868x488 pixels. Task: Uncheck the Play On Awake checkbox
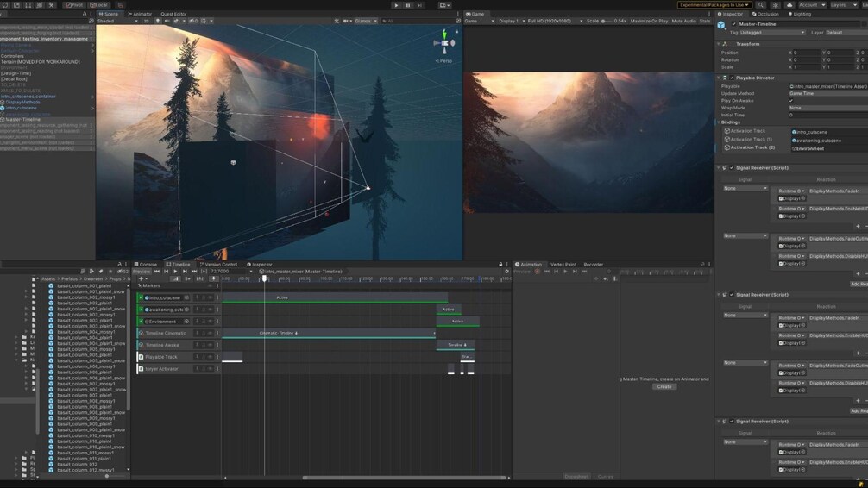[791, 101]
